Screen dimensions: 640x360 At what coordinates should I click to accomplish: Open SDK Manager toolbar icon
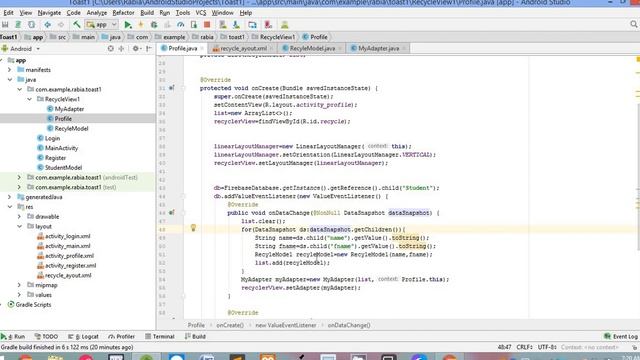click(x=236, y=25)
